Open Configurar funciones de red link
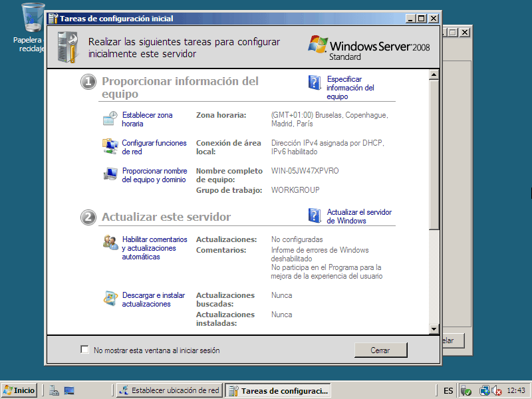Screen dimensions: 532x399 click(154, 147)
